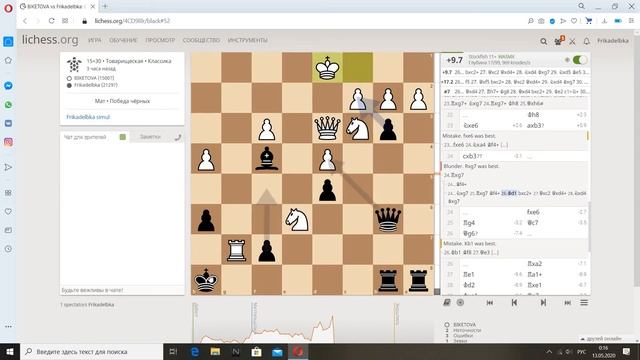The height and width of the screenshot is (360, 640).
Task: Select move cxb3?? in move list
Action: (x=473, y=156)
